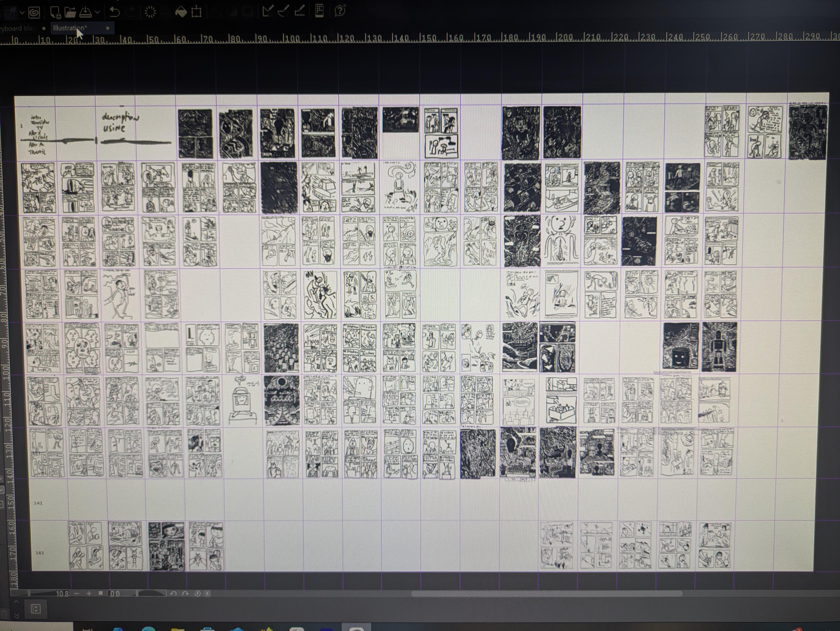Image resolution: width=840 pixels, height=631 pixels.
Task: Click the Clear (sunburst) toolbar icon
Action: [151, 12]
